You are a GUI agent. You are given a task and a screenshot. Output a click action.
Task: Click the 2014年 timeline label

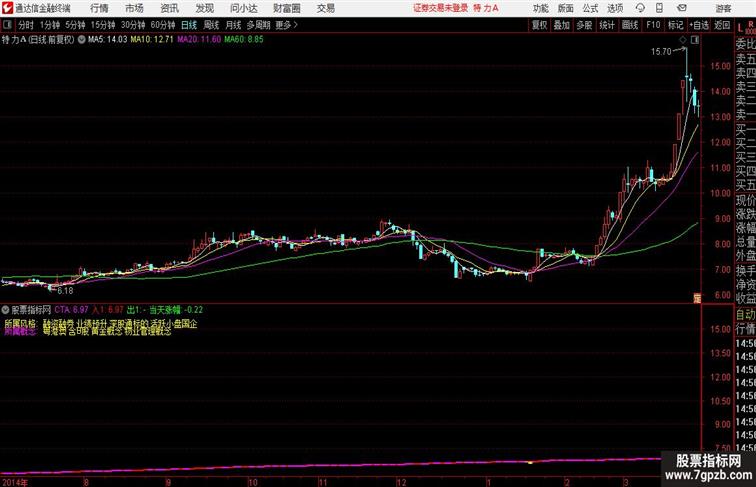(15, 482)
